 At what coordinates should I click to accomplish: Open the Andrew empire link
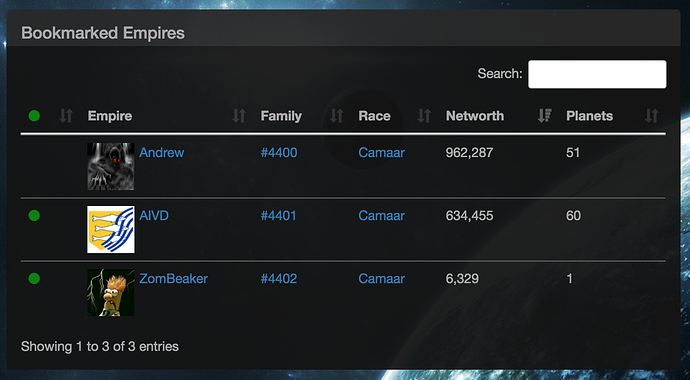click(x=161, y=153)
